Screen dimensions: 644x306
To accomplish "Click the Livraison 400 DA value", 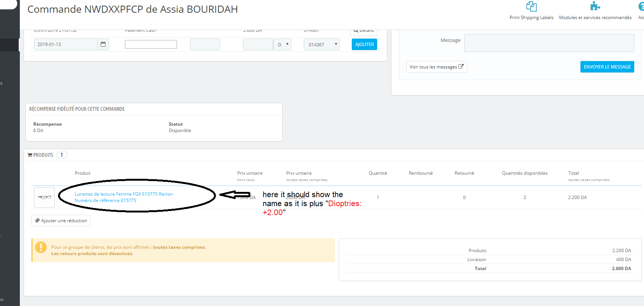I will [x=623, y=260].
